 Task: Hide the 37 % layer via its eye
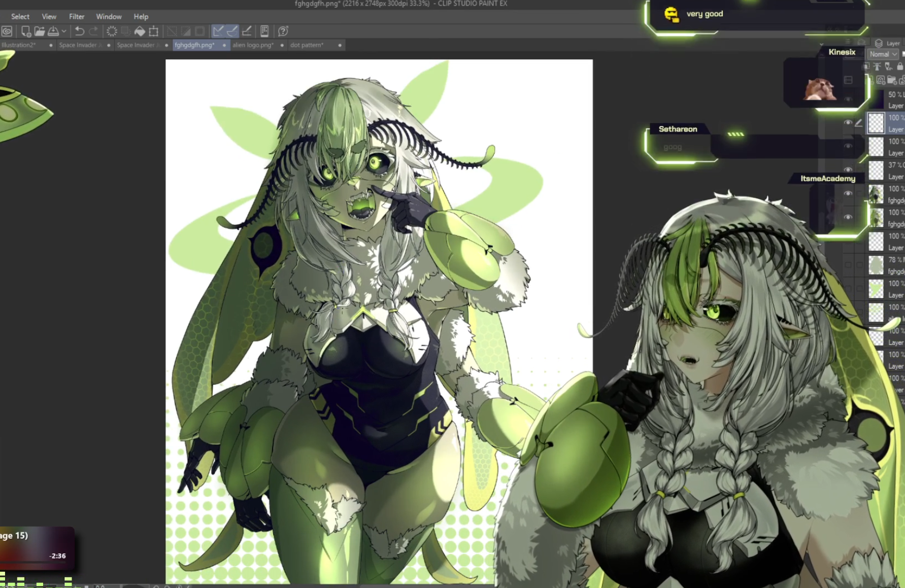click(848, 169)
